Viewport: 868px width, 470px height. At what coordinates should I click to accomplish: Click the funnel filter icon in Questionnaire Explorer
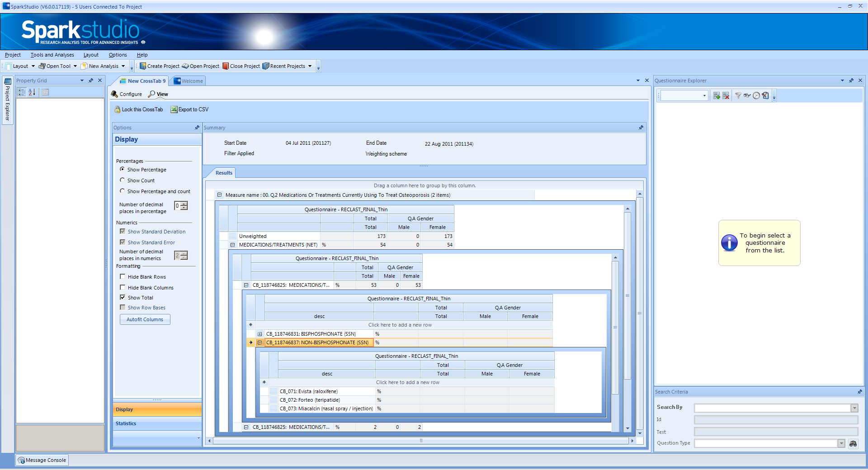pos(738,95)
